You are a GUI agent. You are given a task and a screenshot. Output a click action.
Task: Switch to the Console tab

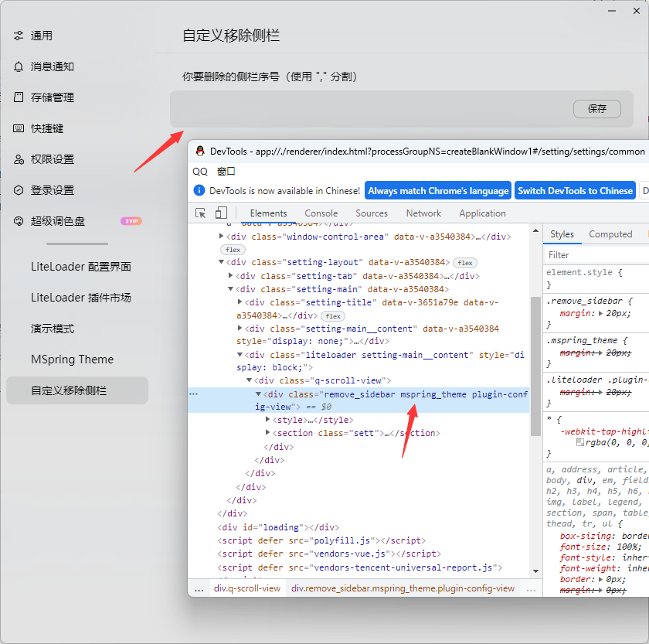click(x=321, y=213)
